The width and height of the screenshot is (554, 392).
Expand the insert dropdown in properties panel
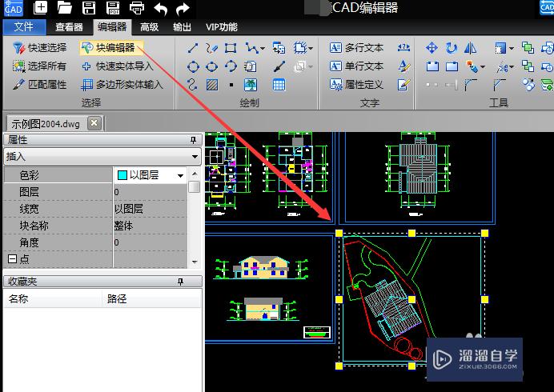coord(195,157)
